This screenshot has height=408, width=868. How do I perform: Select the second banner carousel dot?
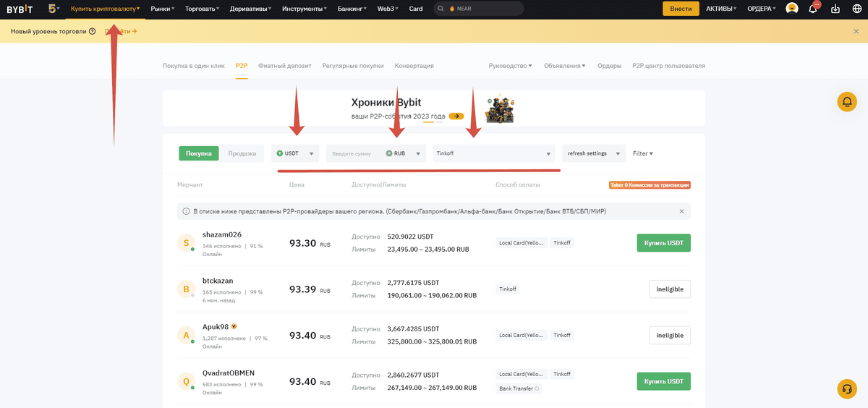(x=439, y=122)
